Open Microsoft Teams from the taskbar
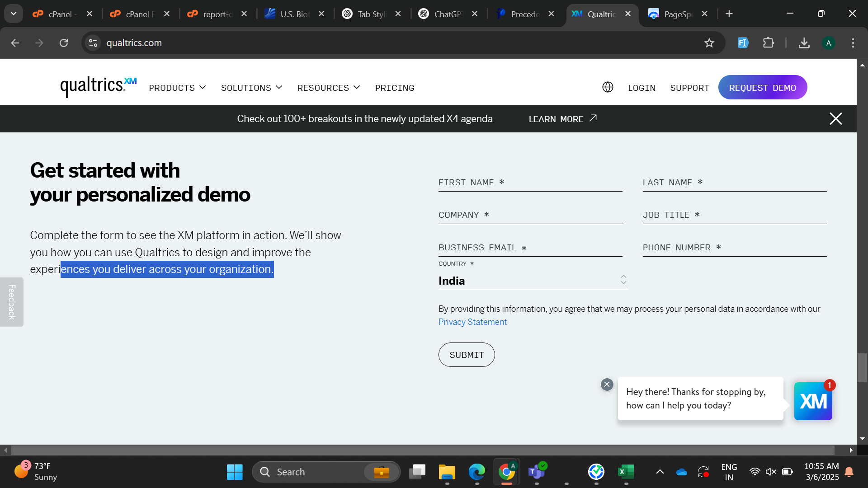The height and width of the screenshot is (488, 868). coord(537,472)
